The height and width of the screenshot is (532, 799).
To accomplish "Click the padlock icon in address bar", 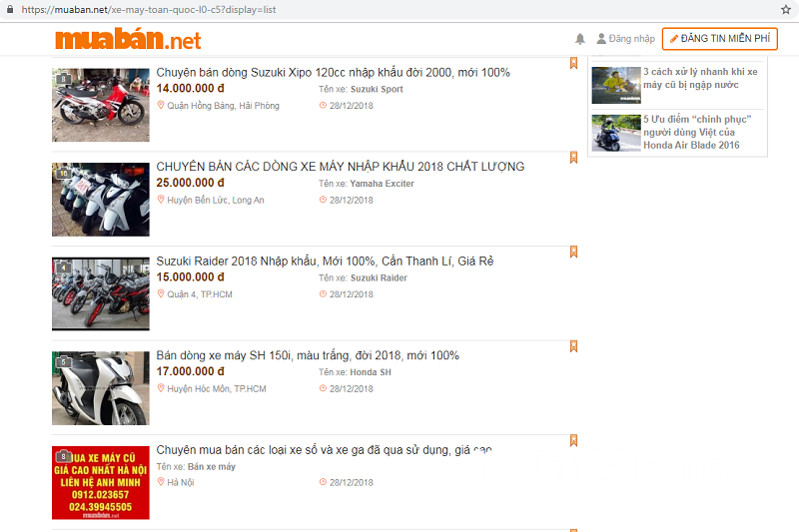I will pyautogui.click(x=10, y=9).
